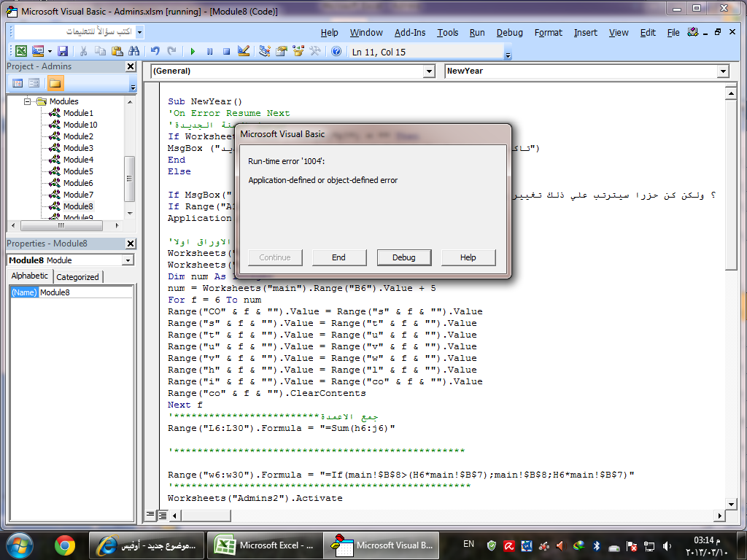Select Module2 in the project tree
The height and width of the screenshot is (560, 747).
tap(78, 136)
